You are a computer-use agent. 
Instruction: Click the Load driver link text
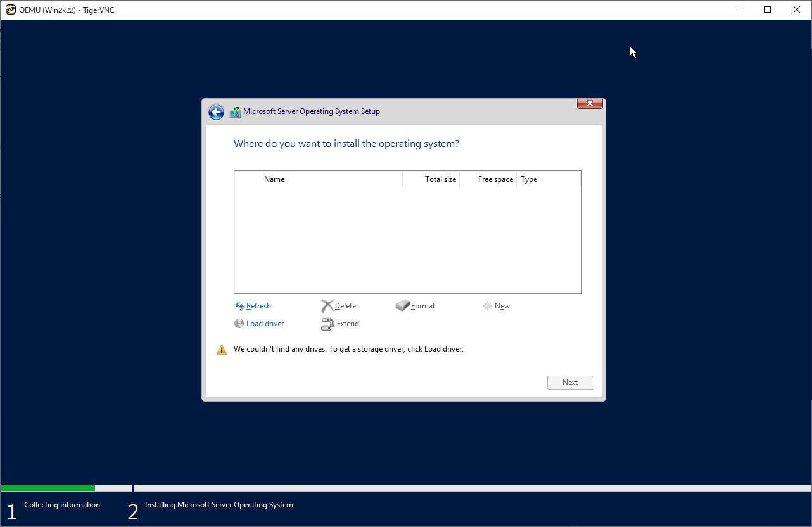point(265,324)
